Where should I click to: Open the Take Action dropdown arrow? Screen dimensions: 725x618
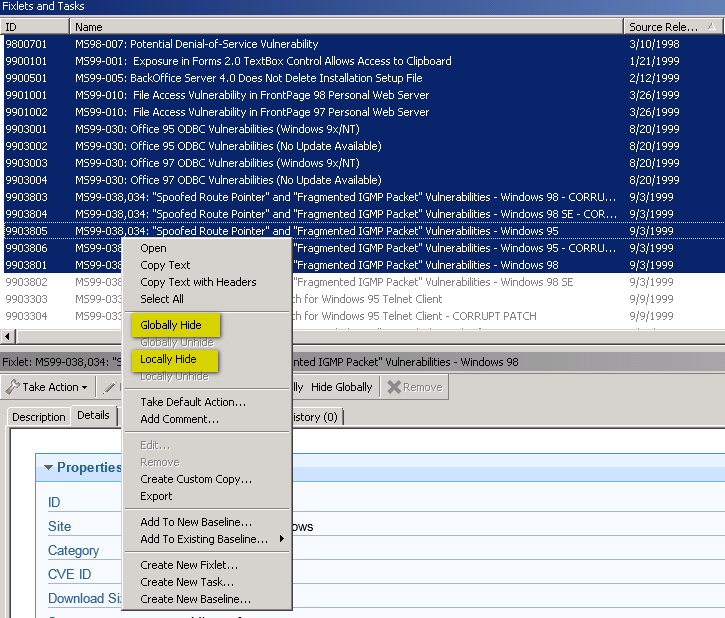85,387
